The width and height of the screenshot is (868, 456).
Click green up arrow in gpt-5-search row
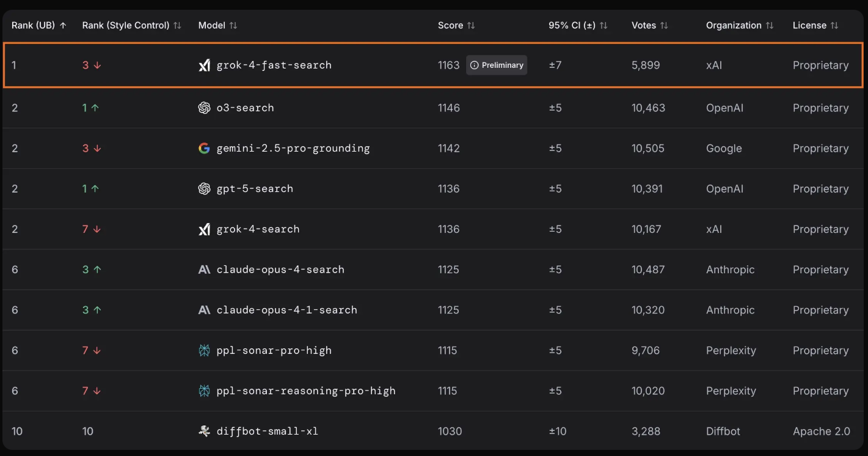click(95, 189)
